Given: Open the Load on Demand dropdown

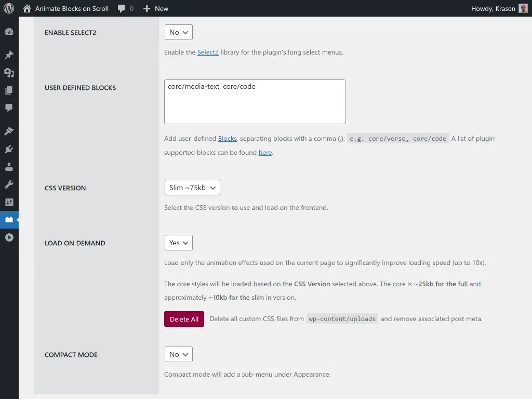Looking at the screenshot, I should pos(178,242).
